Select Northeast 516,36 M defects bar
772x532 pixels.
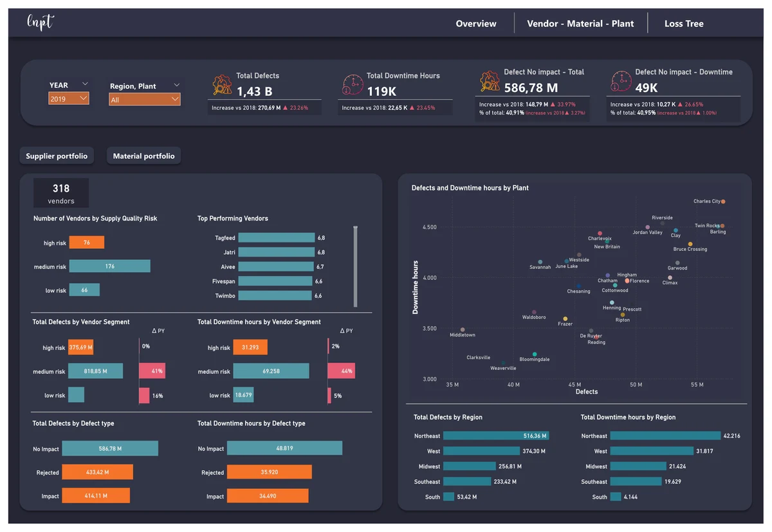click(x=496, y=436)
